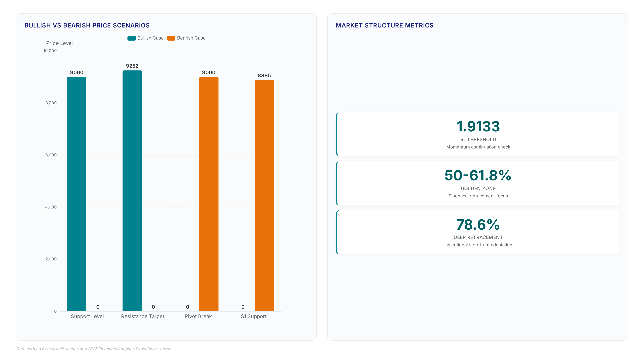Click the teal Bullish Case legend swatch
Screen dimensions: 644x362
[131, 38]
